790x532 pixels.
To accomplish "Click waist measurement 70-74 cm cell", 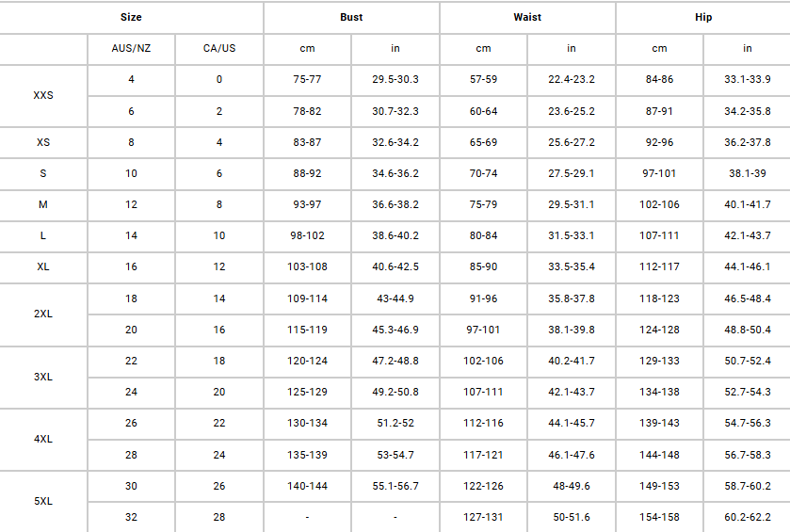I will click(483, 173).
